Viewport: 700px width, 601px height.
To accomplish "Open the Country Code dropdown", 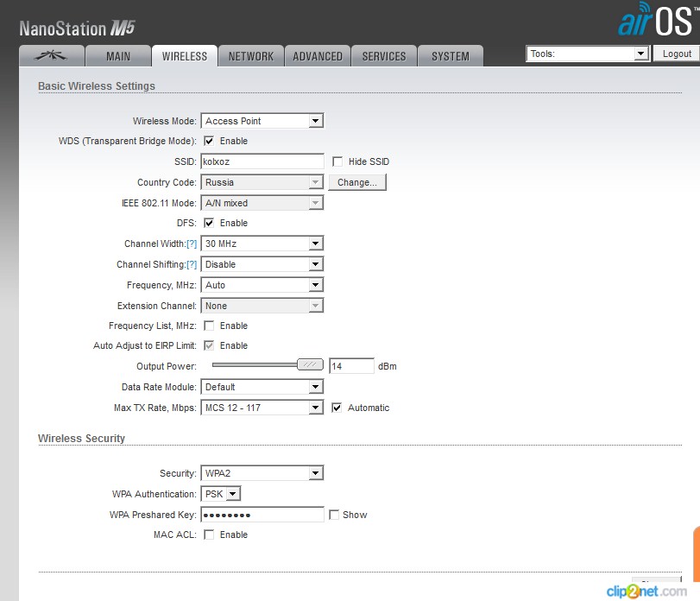I will click(x=262, y=182).
